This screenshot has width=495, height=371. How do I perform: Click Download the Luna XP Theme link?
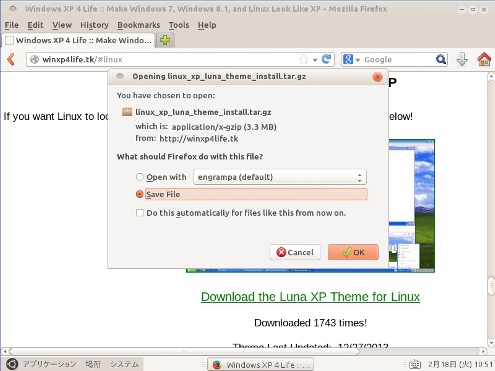310,297
